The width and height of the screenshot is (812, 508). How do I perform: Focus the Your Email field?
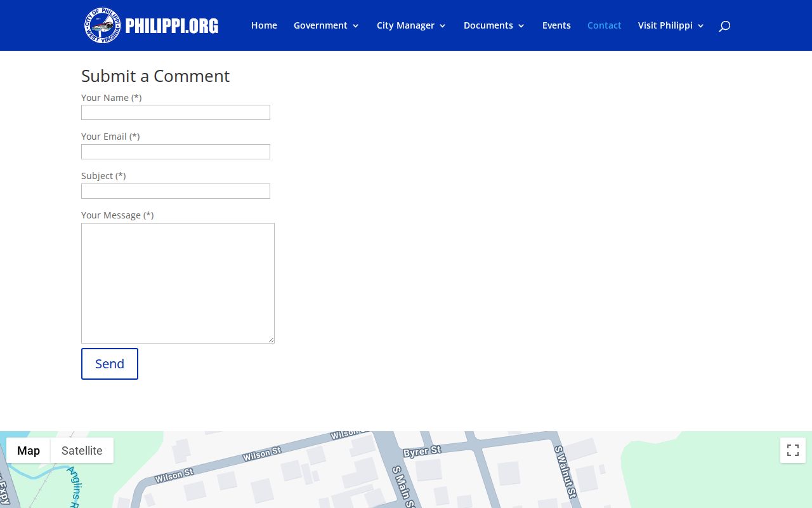(176, 152)
